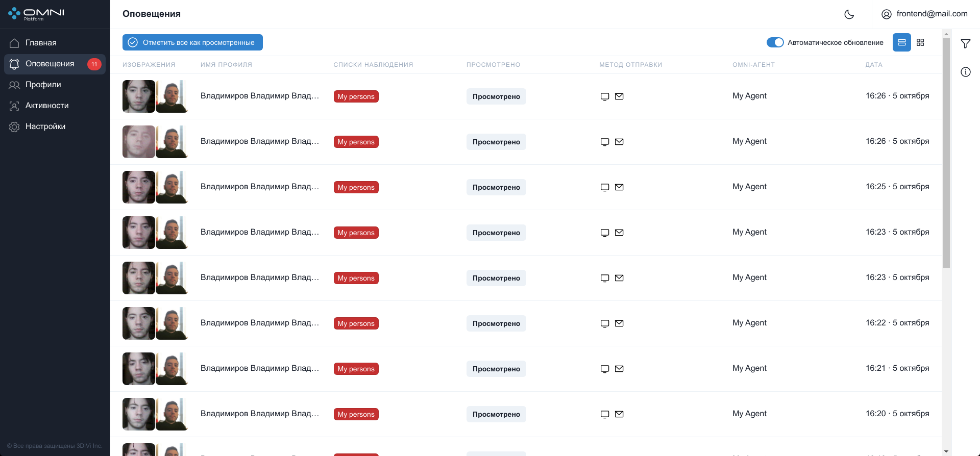Click the people icon beside Профили
Viewport: 980px width, 456px height.
14,85
